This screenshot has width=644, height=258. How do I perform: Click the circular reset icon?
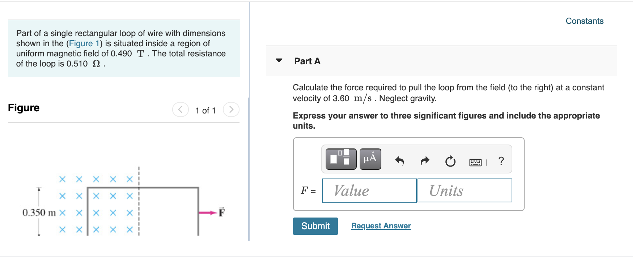tap(450, 161)
